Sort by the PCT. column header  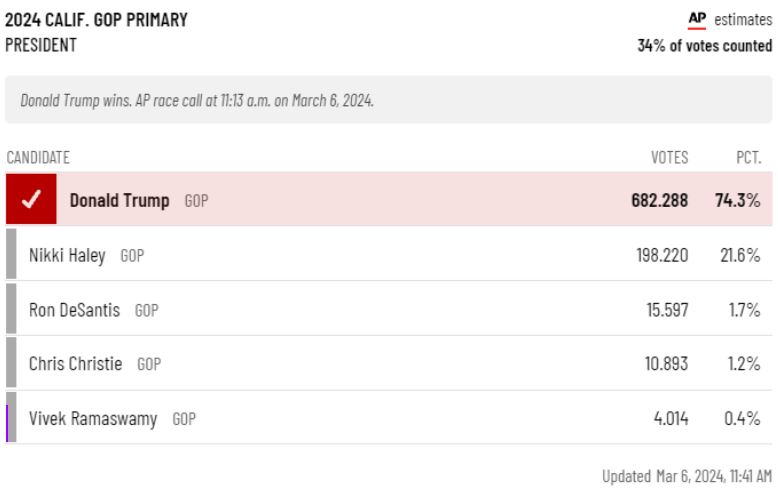tap(746, 158)
